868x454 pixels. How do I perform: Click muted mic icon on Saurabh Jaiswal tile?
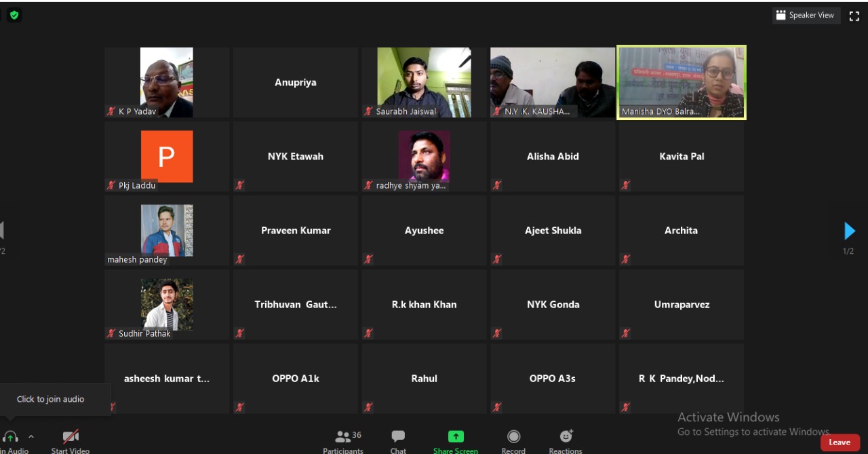[x=368, y=111]
